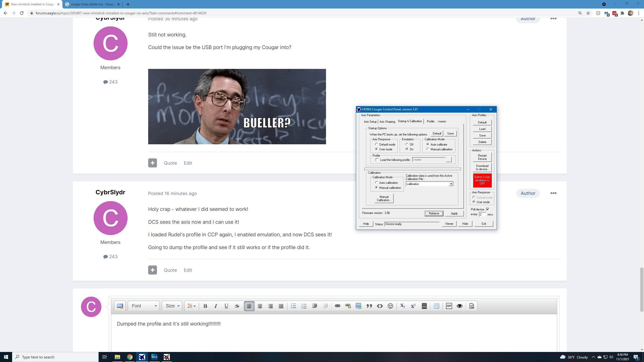Click the Bueller meme image

point(237,107)
